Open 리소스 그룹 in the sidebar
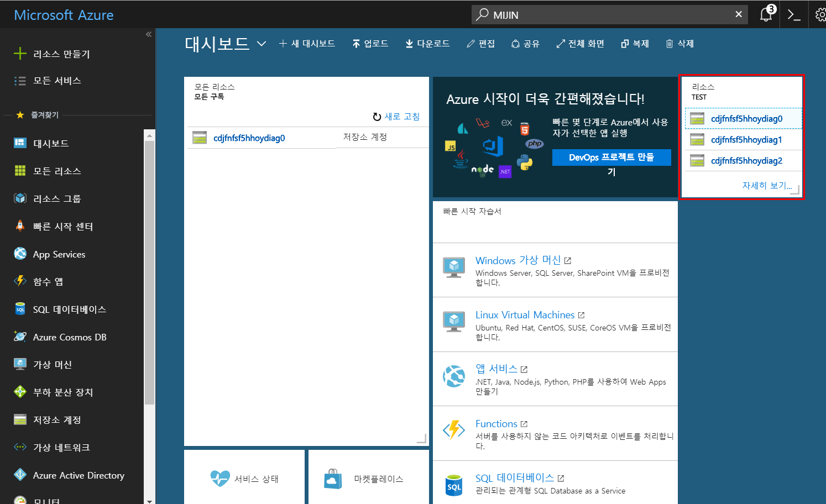This screenshot has height=504, width=826. tap(57, 199)
